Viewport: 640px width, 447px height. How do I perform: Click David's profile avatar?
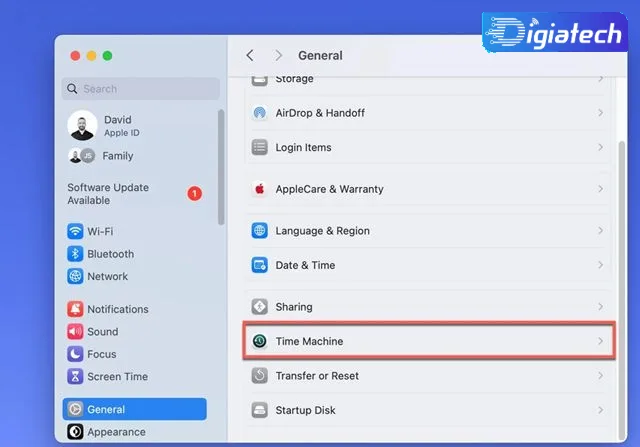point(82,125)
